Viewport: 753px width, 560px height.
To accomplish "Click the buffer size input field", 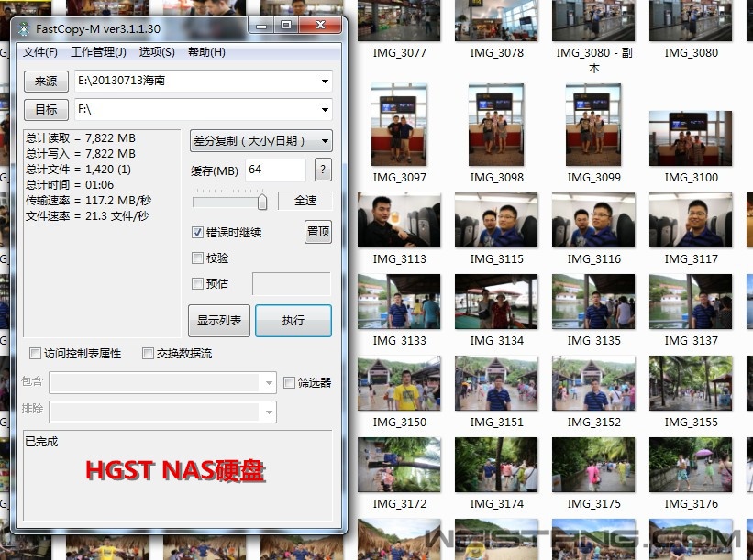I will tap(275, 170).
